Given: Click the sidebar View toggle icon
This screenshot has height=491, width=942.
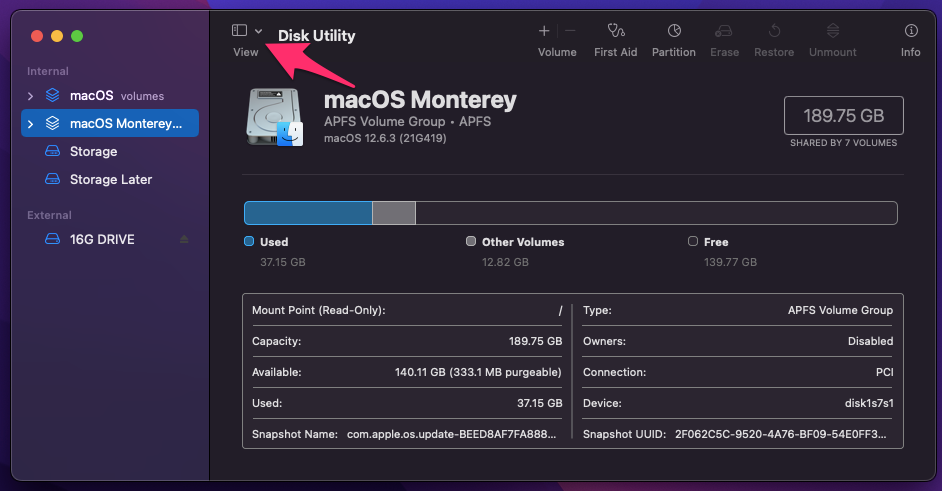Looking at the screenshot, I should coord(239,30).
